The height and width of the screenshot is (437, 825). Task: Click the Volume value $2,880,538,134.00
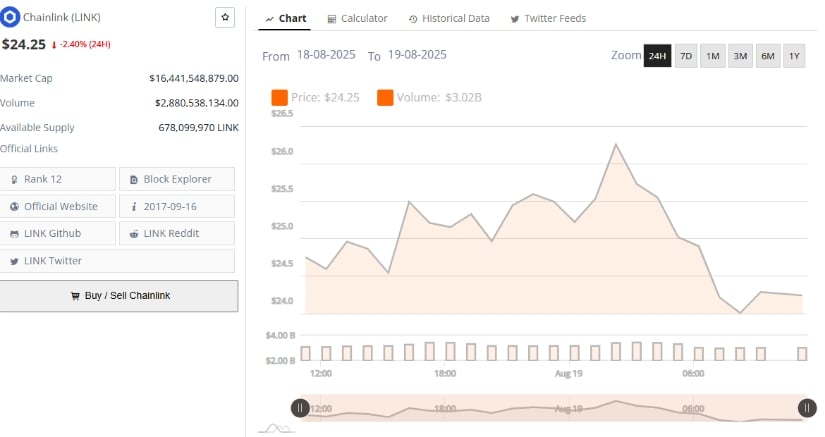point(197,103)
